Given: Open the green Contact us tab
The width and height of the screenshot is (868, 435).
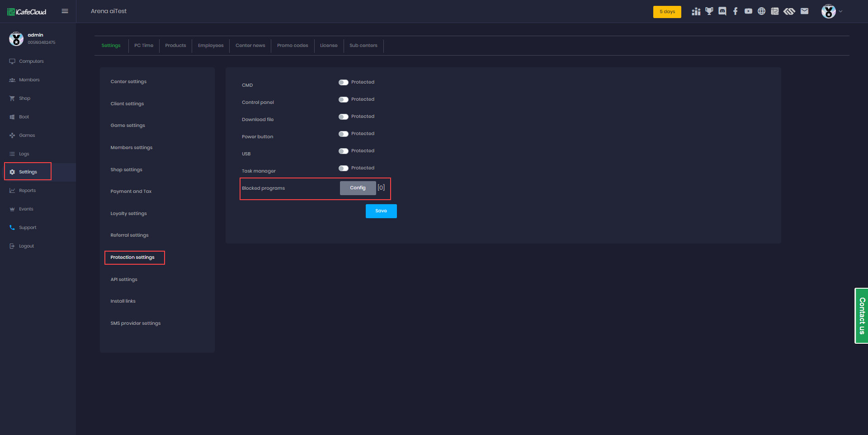Looking at the screenshot, I should tap(862, 316).
